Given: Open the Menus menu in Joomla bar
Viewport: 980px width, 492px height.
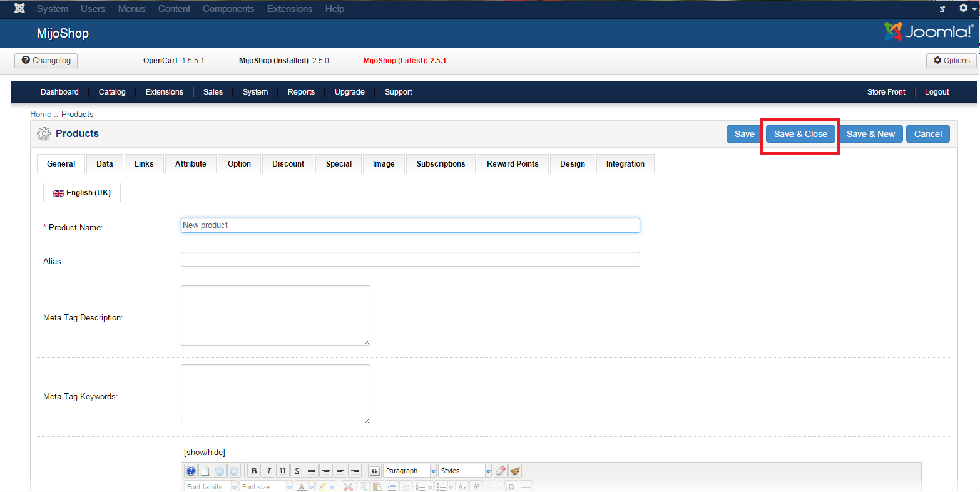Looking at the screenshot, I should 131,9.
